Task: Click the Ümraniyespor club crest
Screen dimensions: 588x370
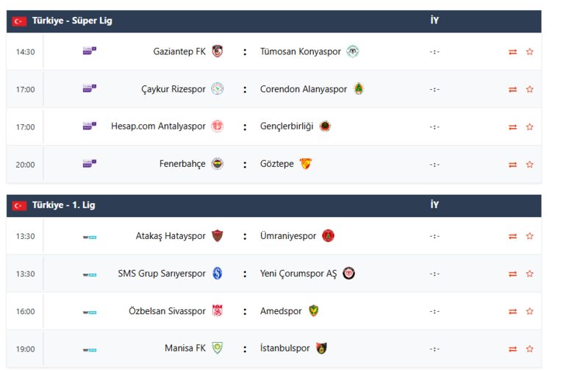Action: (x=328, y=236)
